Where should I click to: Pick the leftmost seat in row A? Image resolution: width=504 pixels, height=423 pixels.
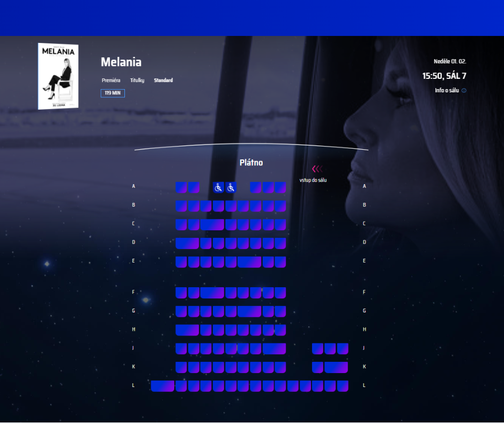(181, 187)
